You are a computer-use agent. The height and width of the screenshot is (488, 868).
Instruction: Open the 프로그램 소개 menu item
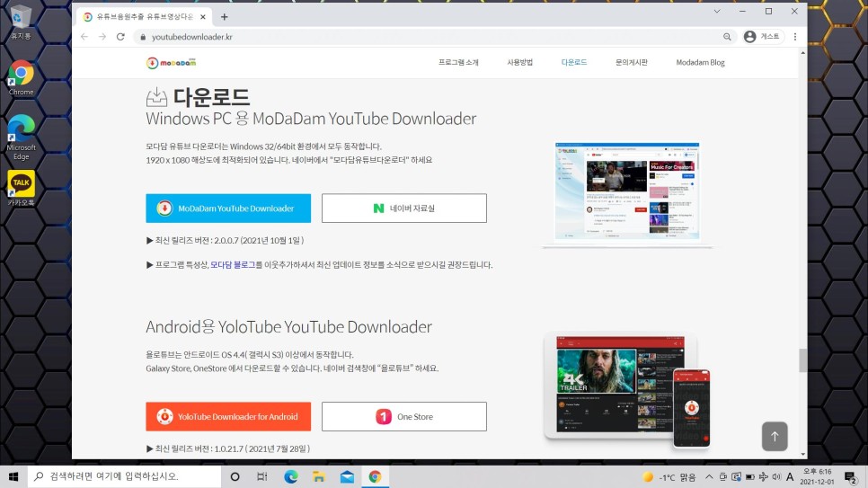pos(458,63)
